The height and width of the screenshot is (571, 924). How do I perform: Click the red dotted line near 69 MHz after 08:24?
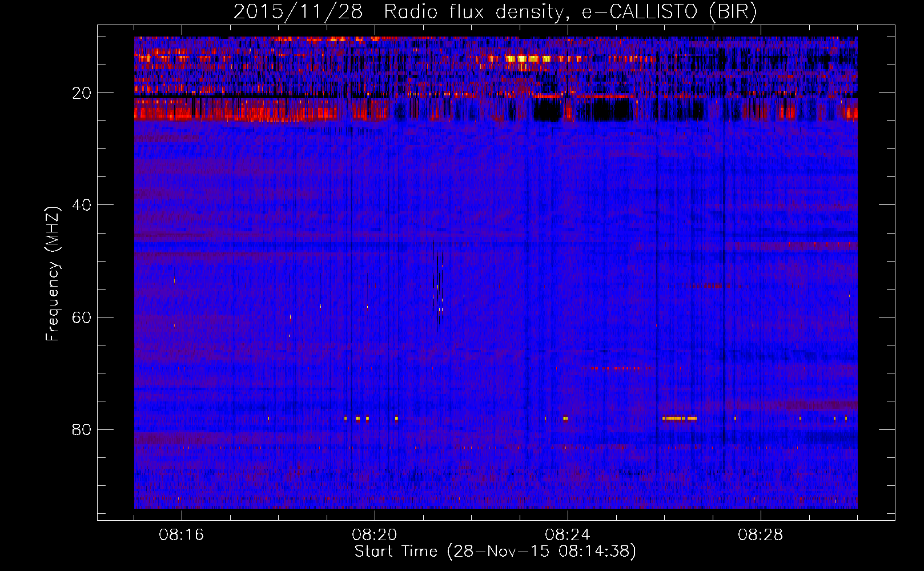pyautogui.click(x=622, y=368)
